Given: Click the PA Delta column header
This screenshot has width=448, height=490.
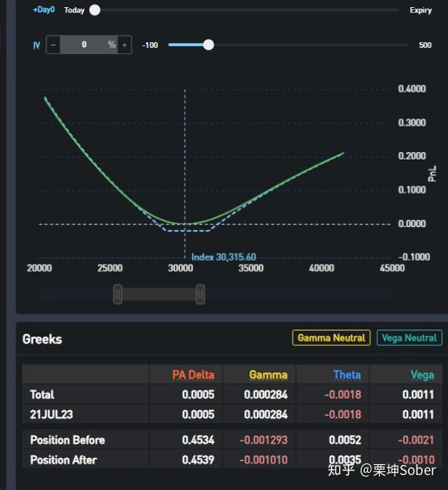Looking at the screenshot, I should [193, 375].
